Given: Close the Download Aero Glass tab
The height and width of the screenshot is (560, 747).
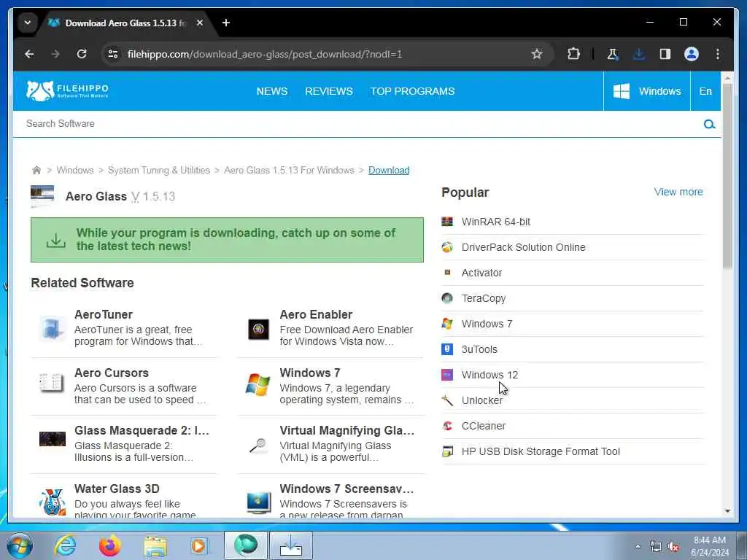Looking at the screenshot, I should [200, 23].
